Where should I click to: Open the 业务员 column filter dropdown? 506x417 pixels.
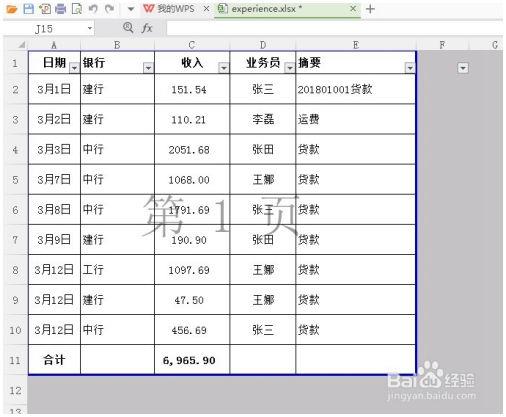click(x=290, y=68)
